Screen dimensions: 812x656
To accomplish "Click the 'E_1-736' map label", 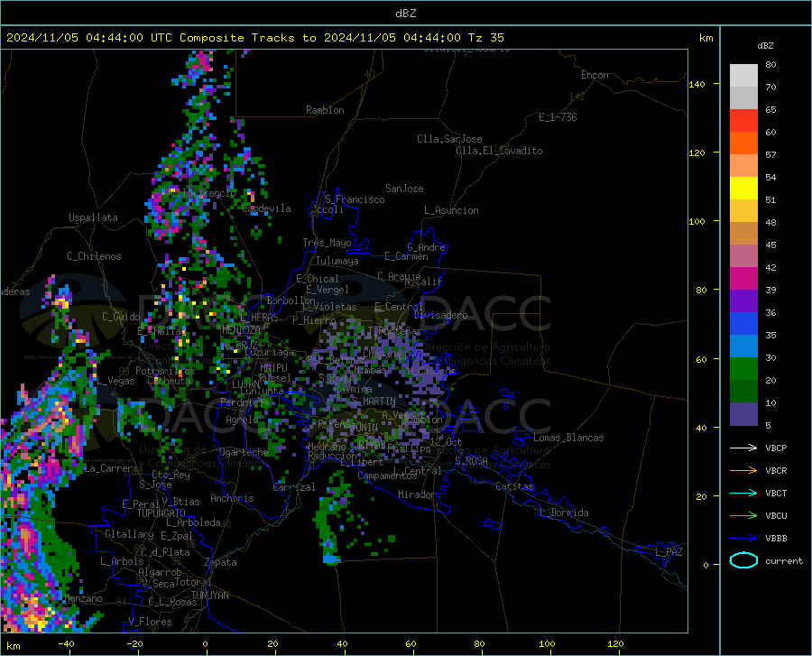I will (x=558, y=117).
